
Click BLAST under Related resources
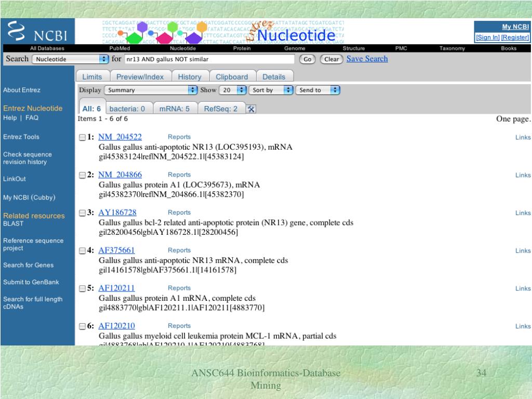(13, 223)
